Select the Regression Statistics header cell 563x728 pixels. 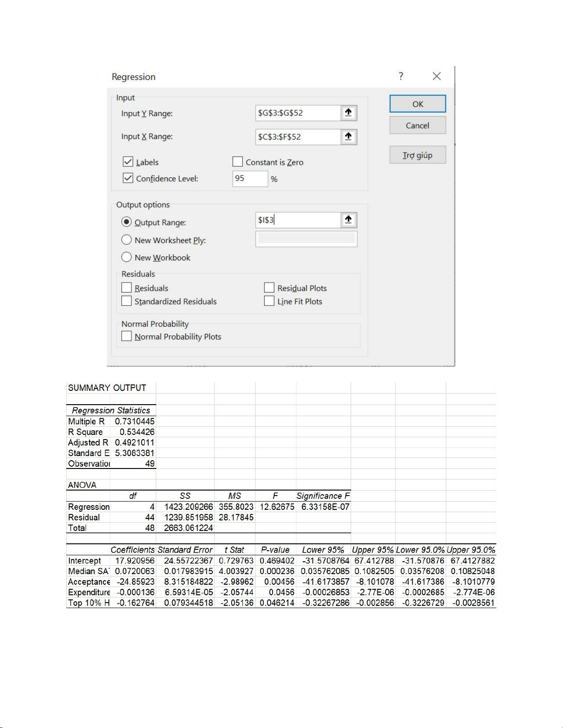(111, 411)
